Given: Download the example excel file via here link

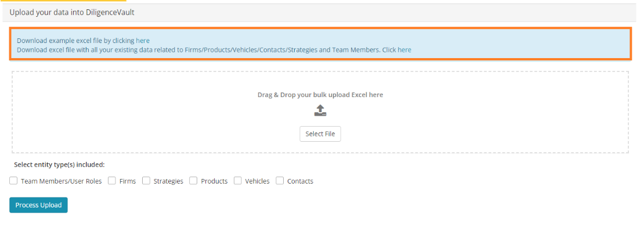Looking at the screenshot, I should coord(143,41).
